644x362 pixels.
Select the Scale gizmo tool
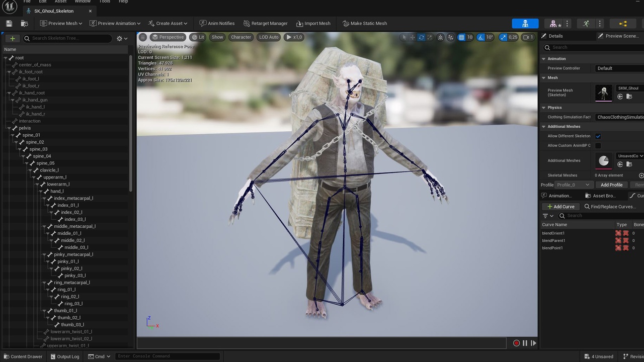[x=430, y=37]
